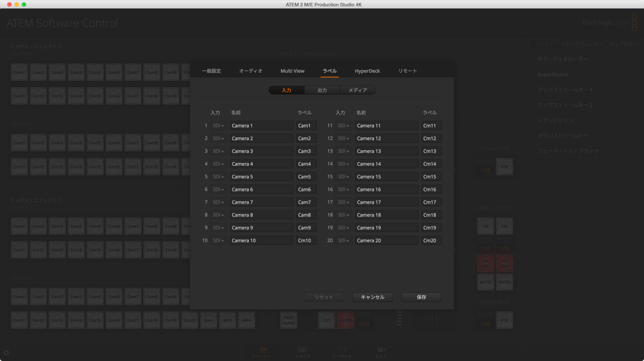Open the メディア page icon at bottom
This screenshot has height=361, width=644.
tap(302, 353)
